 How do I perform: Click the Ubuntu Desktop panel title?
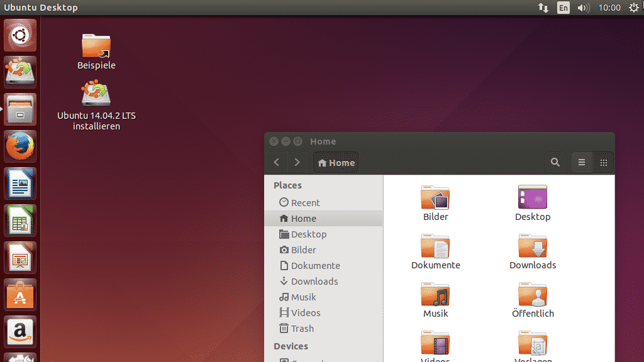(x=41, y=8)
